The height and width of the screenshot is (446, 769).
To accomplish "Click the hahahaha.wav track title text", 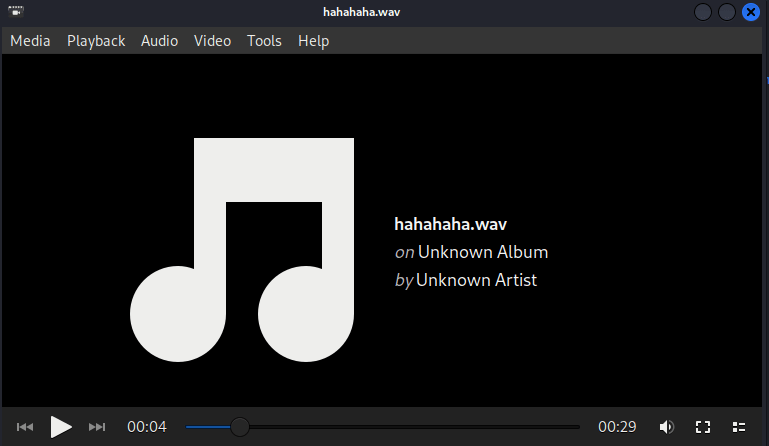I will pos(443,224).
